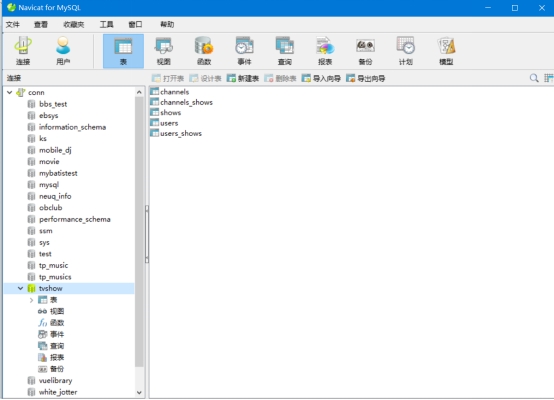Open the 收藏夹 (Favorites) menu
This screenshot has width=554, height=400.
click(73, 24)
